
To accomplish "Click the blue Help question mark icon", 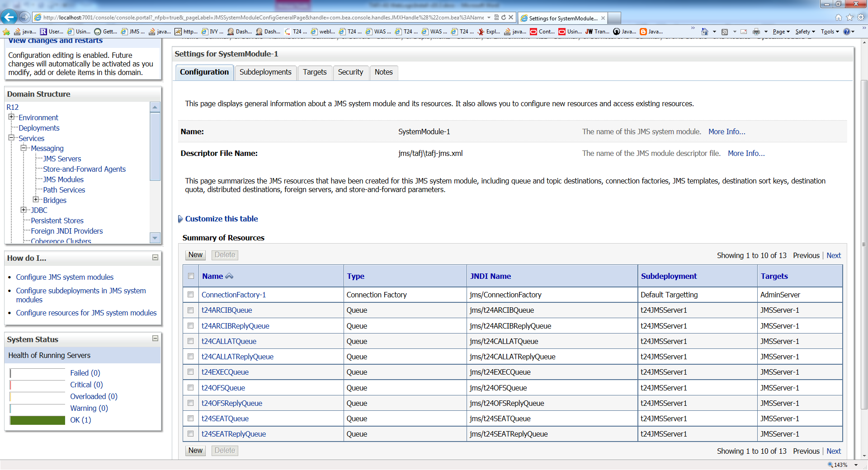I will (x=846, y=32).
